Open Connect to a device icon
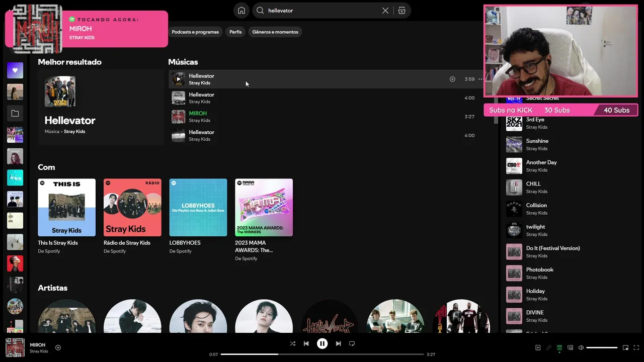Image resolution: width=644 pixels, height=362 pixels. point(570,347)
